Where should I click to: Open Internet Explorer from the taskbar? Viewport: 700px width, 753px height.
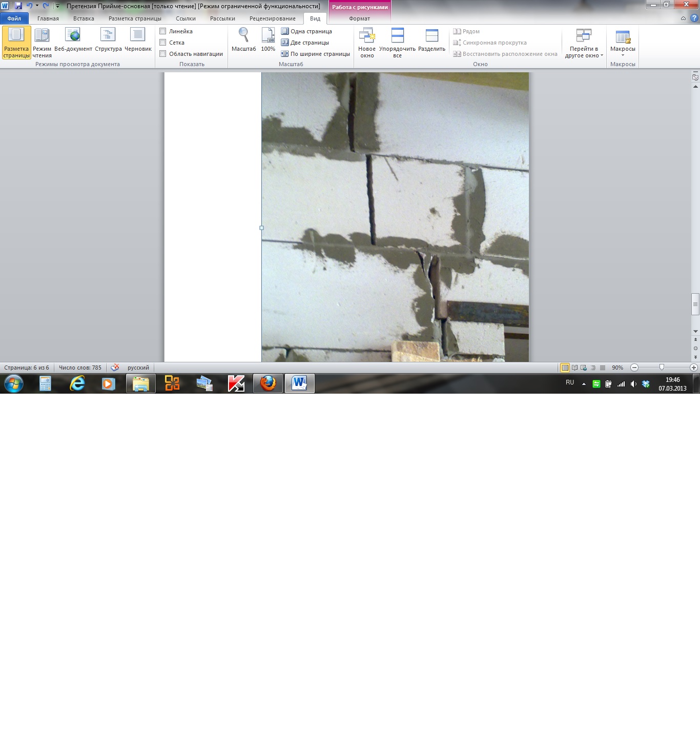pyautogui.click(x=77, y=383)
